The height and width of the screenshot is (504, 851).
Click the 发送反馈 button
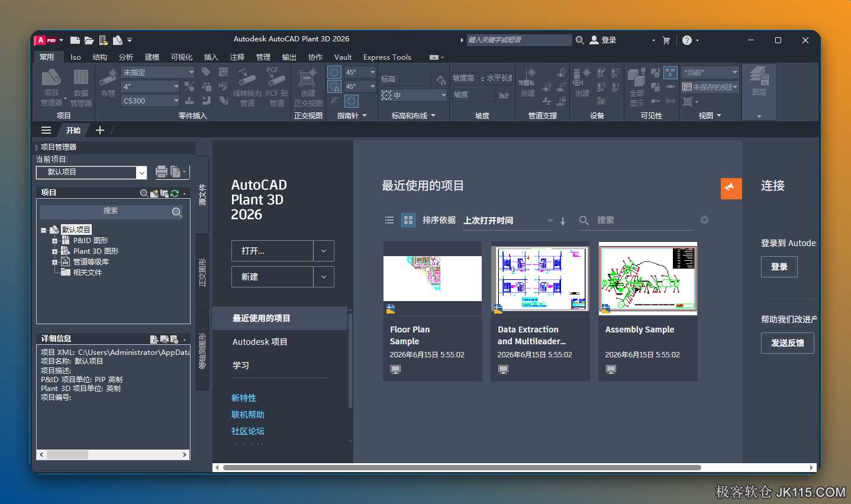[787, 343]
